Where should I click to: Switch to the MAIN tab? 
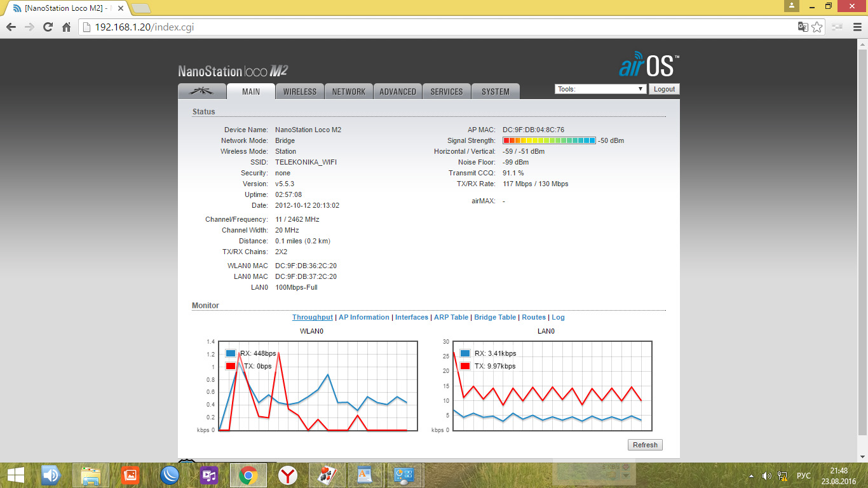pos(251,91)
